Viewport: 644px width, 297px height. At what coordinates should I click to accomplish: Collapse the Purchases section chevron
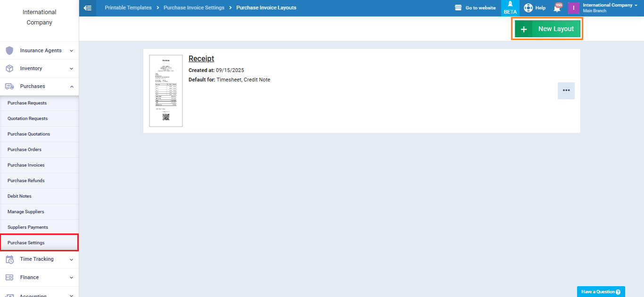click(71, 87)
